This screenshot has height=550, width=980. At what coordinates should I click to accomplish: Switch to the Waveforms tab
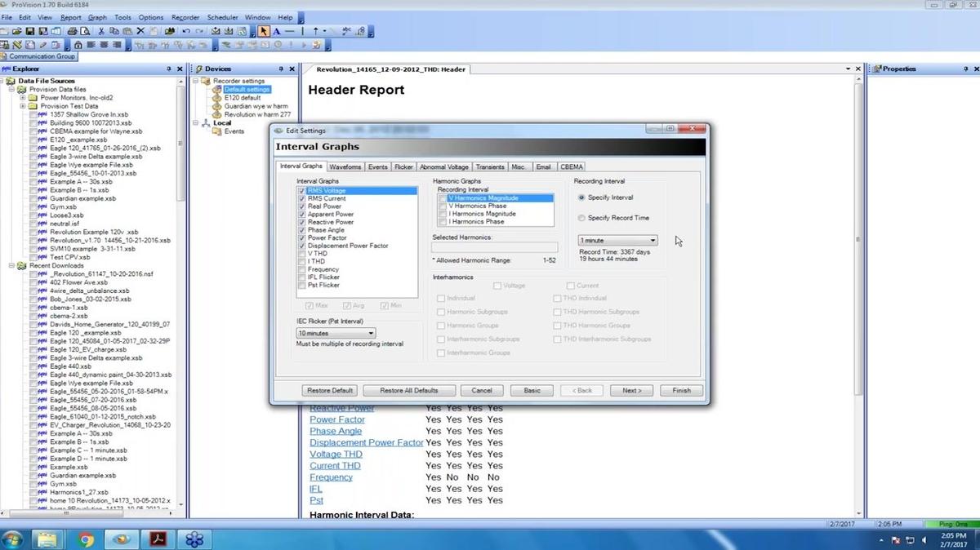click(345, 166)
